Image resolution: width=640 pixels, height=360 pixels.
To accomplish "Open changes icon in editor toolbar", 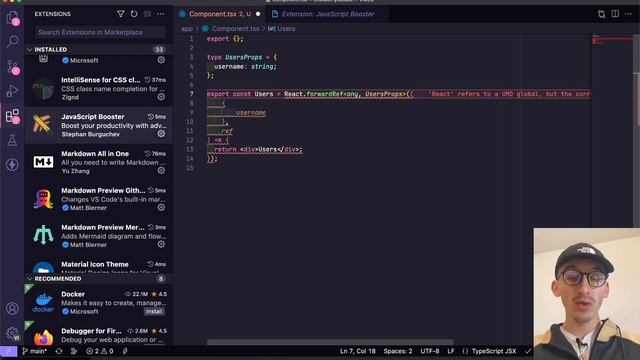I will coord(601,14).
